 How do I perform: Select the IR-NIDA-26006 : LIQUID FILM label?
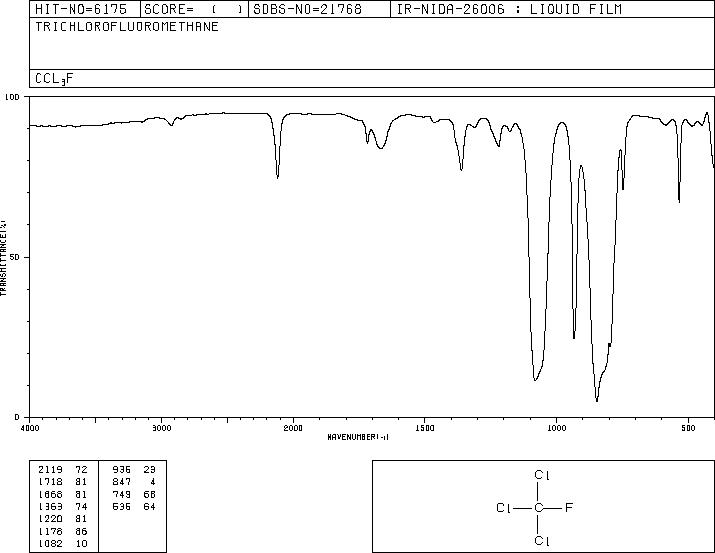click(x=509, y=9)
